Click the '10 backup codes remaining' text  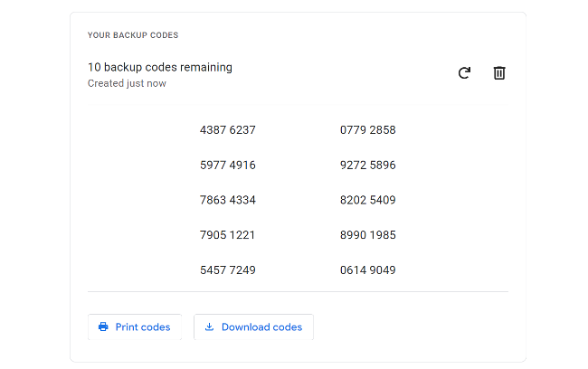(x=160, y=67)
